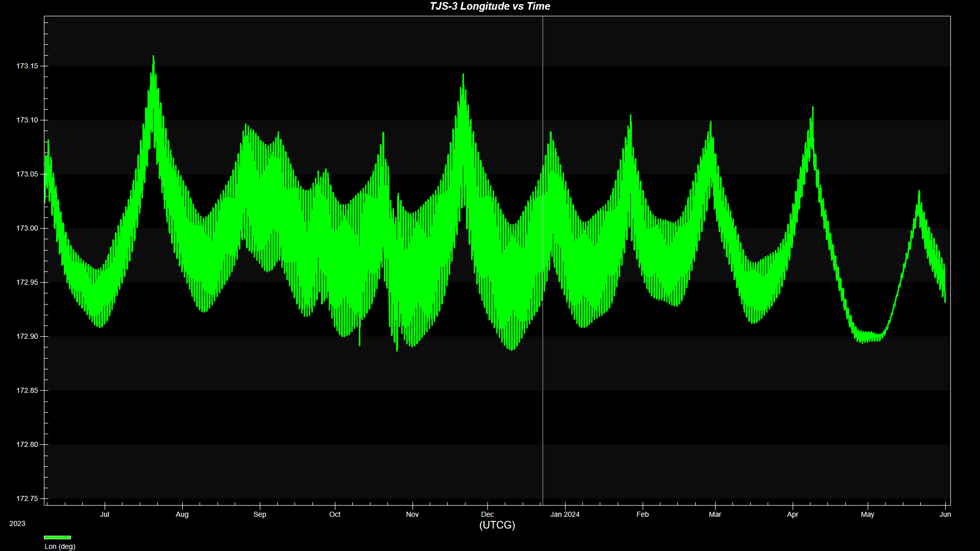Click the Sep tick label

pyautogui.click(x=260, y=514)
